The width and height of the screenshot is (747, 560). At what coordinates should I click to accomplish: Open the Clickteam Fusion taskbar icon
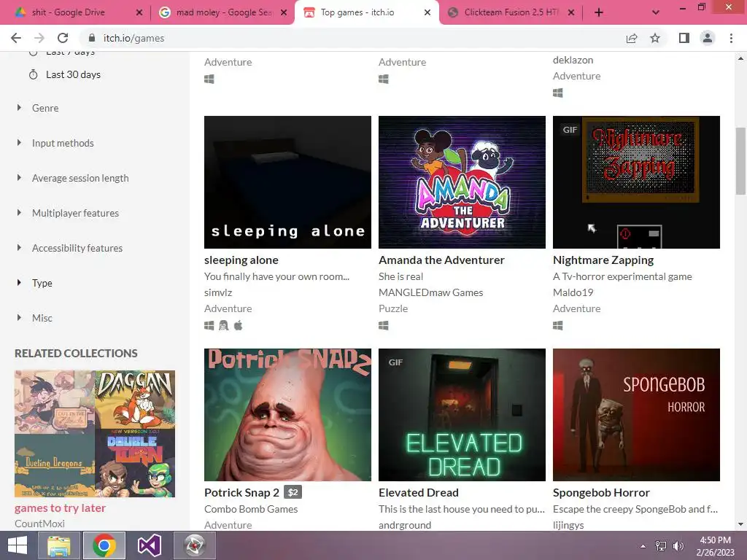194,545
